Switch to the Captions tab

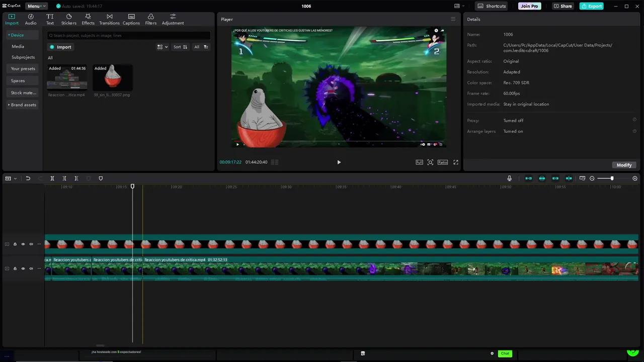pyautogui.click(x=131, y=20)
